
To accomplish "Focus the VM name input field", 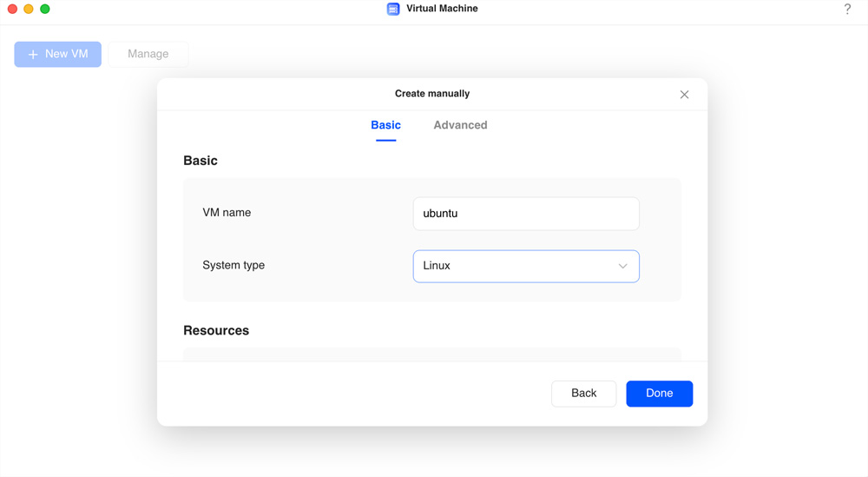I will coord(526,214).
